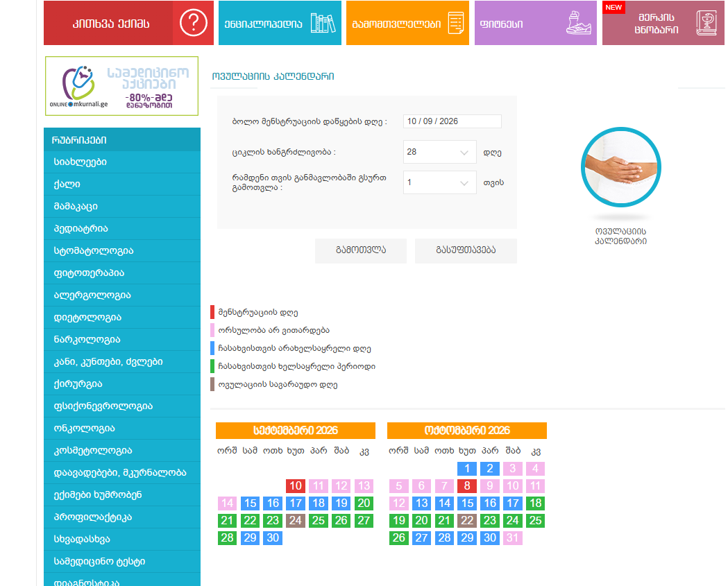Open the ქალი sidebar category

click(x=122, y=184)
